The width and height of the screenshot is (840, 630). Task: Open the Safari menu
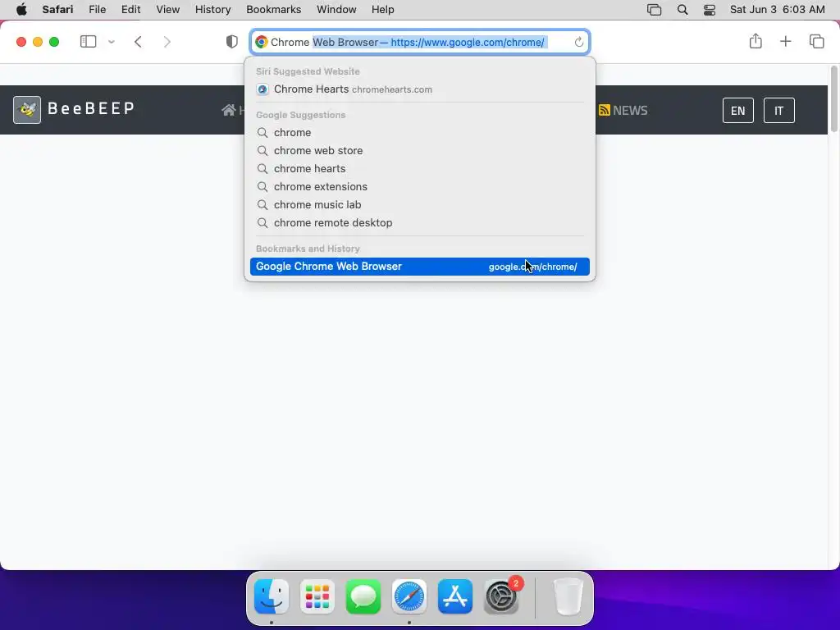57,10
